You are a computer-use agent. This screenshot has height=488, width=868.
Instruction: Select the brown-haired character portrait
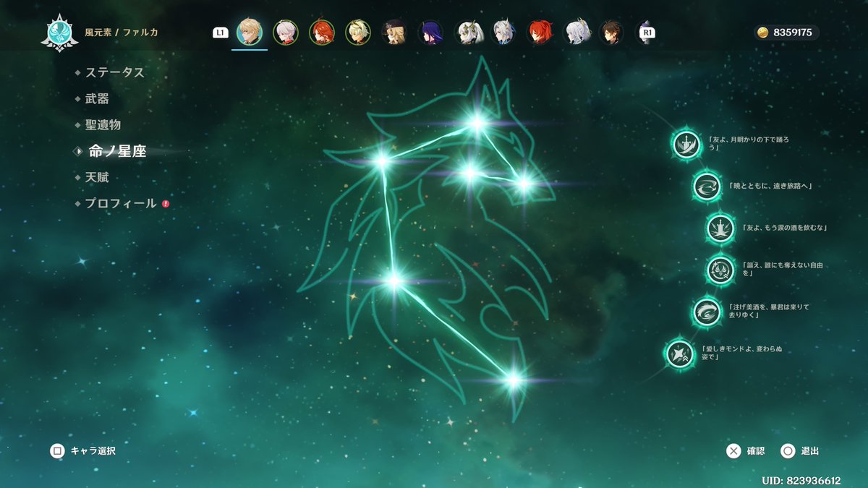[x=611, y=33]
